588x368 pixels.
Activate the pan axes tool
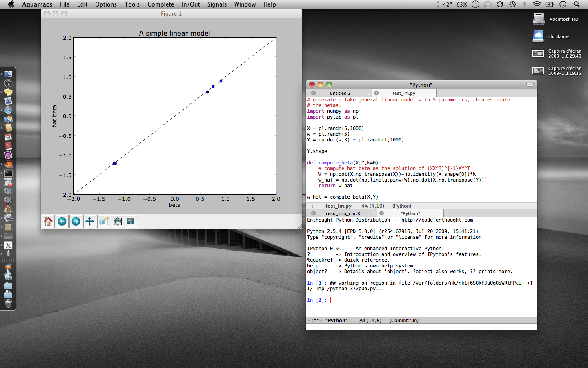[x=90, y=222]
